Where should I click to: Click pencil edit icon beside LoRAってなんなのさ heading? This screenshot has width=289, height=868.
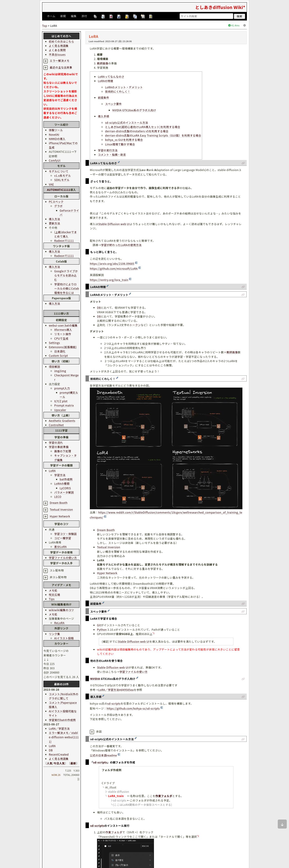pyautogui.click(x=119, y=162)
